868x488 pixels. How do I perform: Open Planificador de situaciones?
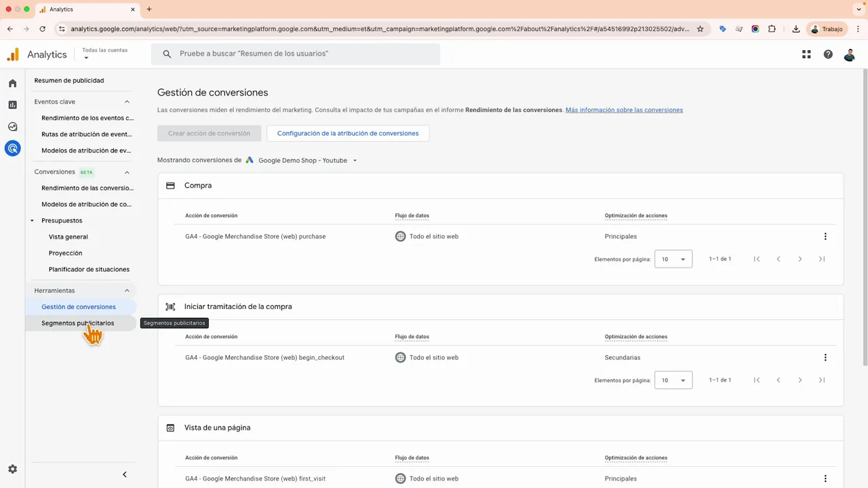89,269
